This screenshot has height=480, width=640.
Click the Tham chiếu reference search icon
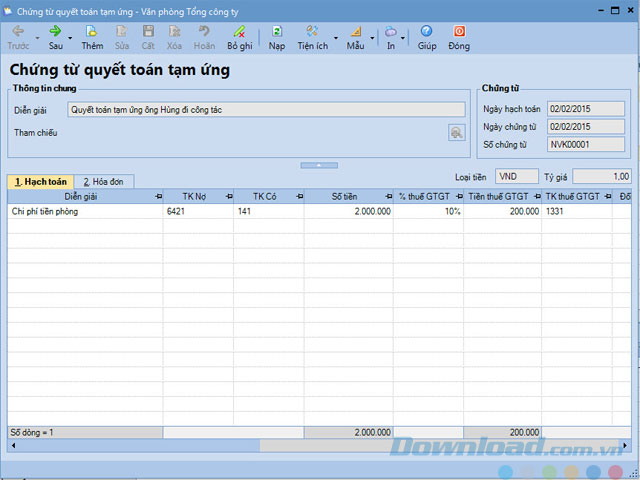456,133
